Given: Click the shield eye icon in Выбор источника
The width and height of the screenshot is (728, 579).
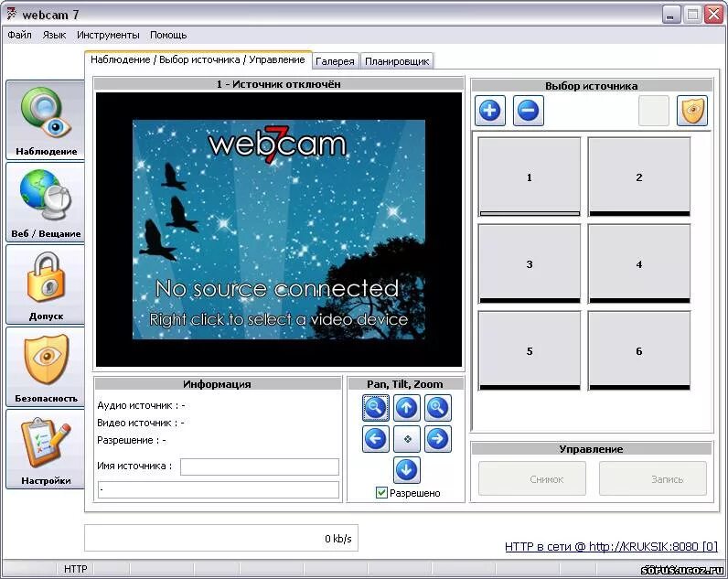Looking at the screenshot, I should 692,111.
